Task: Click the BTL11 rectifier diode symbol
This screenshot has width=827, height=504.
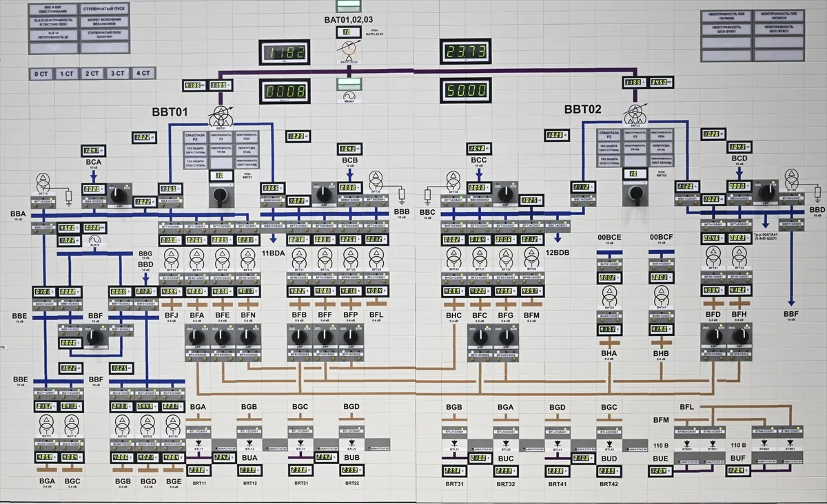Action: [198, 443]
